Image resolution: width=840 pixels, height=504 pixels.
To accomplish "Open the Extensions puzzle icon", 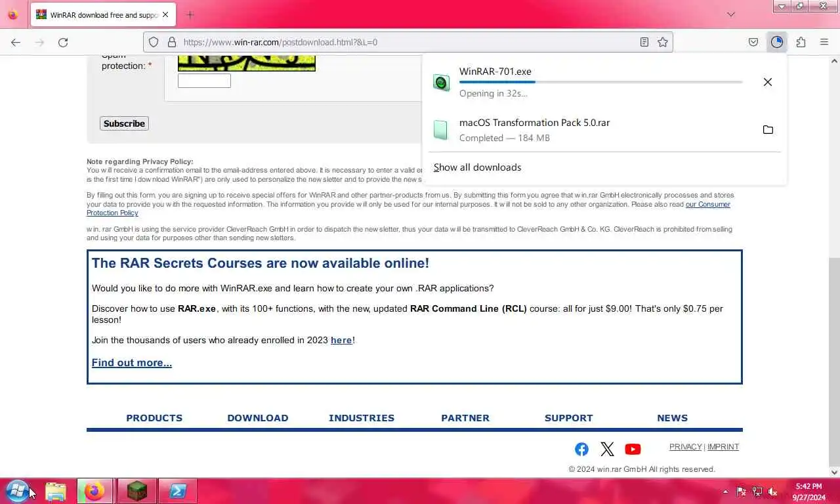I will (x=801, y=42).
